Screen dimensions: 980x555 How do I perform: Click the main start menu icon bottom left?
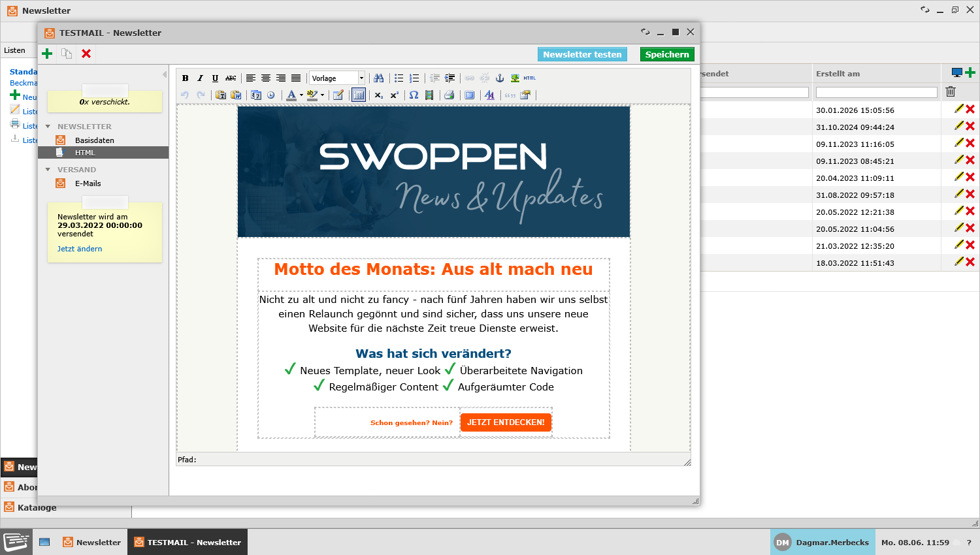tap(16, 542)
